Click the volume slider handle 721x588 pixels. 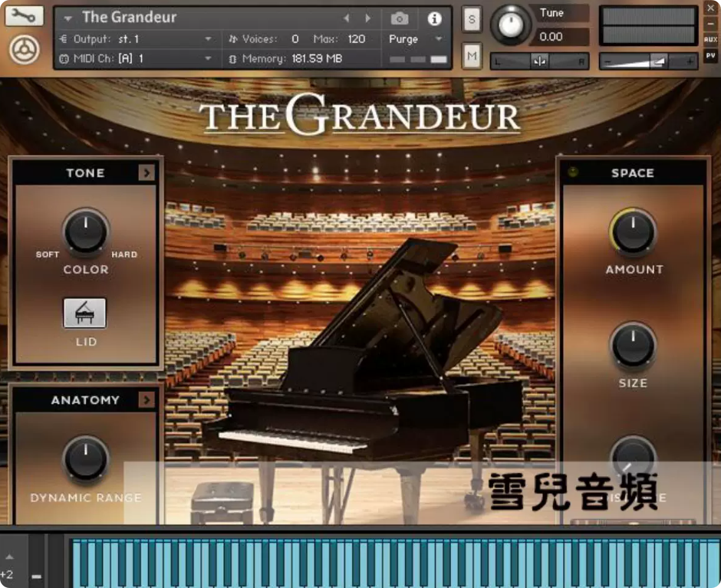pos(658,61)
